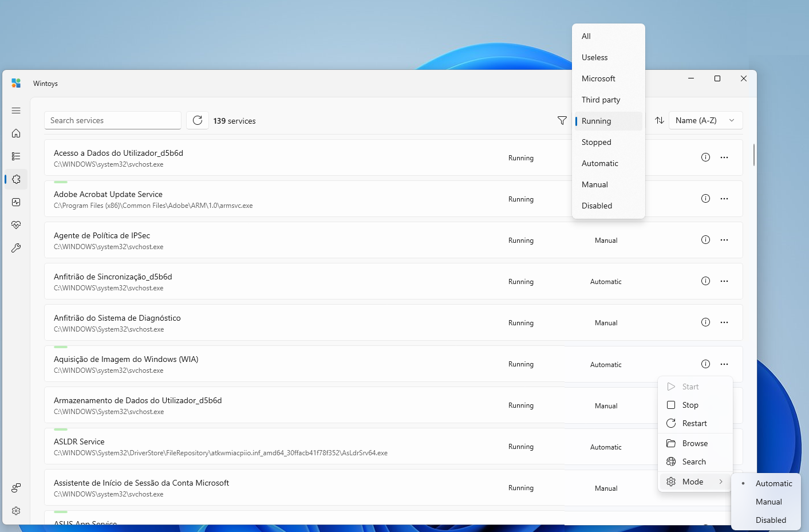Click Search in the context menu

point(695,462)
